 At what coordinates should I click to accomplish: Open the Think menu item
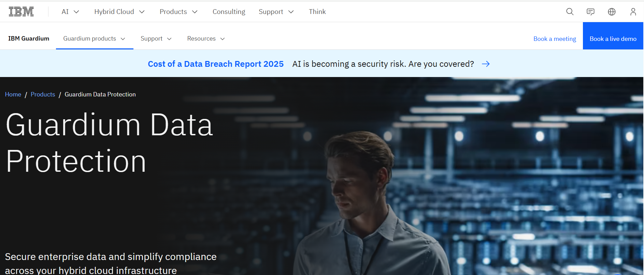point(317,12)
